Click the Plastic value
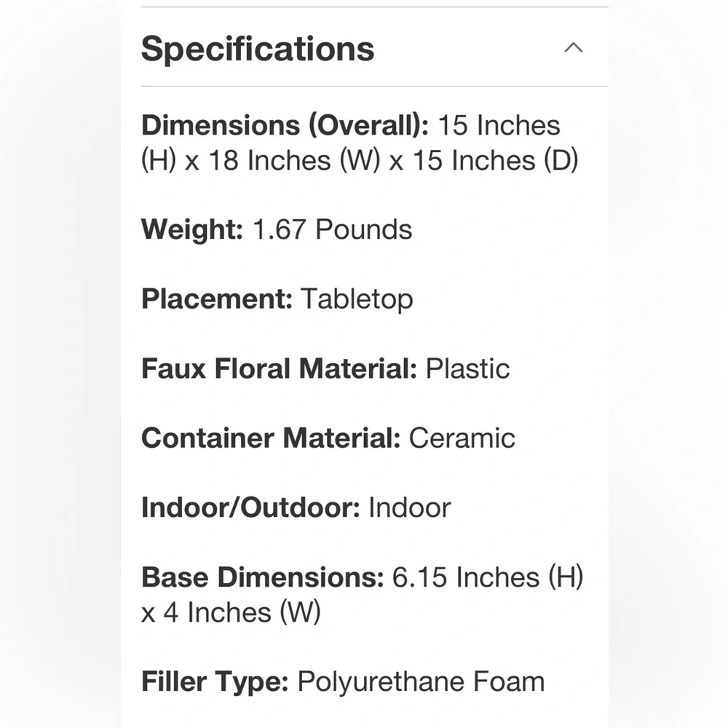 (x=468, y=368)
